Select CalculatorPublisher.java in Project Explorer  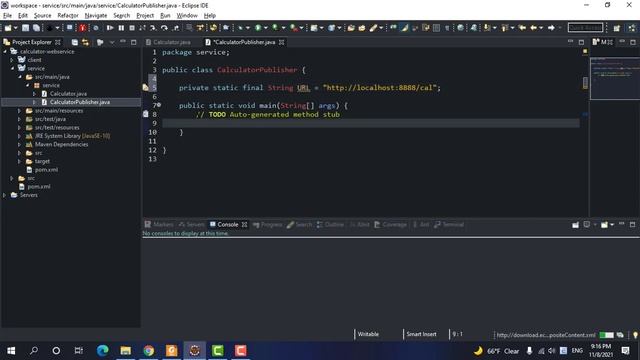point(80,102)
